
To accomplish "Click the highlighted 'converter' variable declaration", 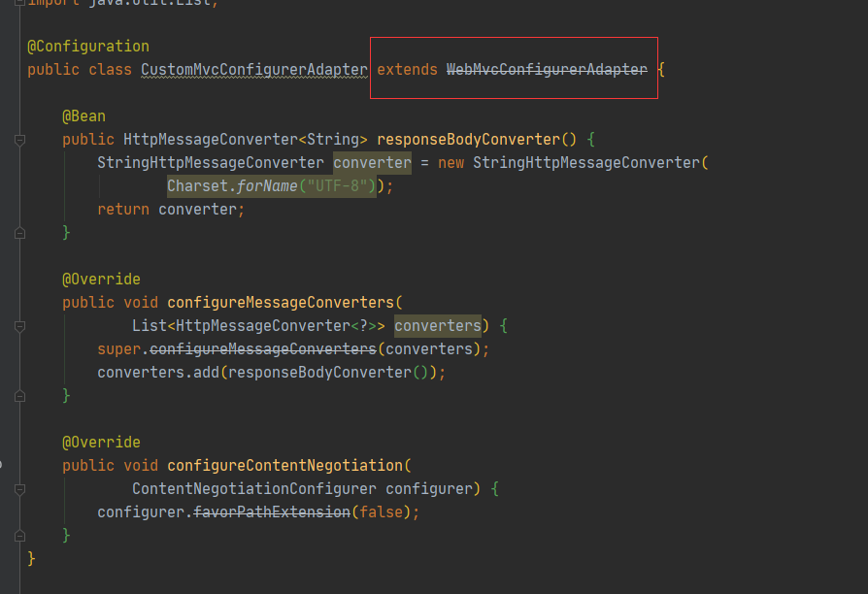I will (372, 163).
